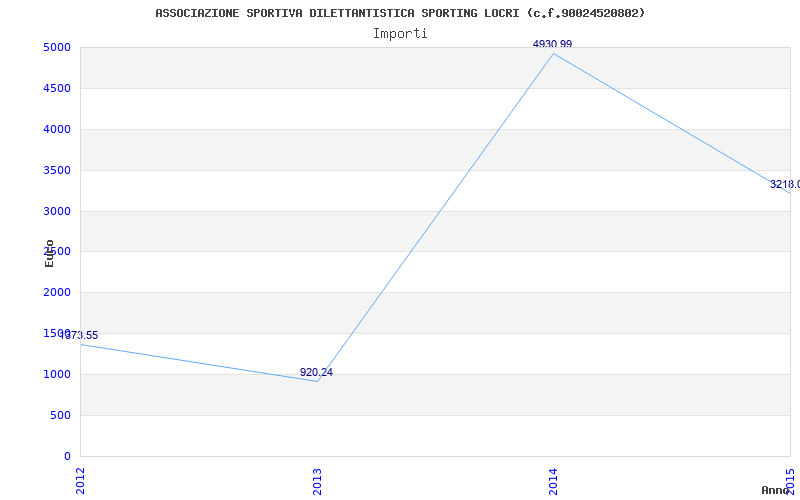
Task: Click the Anno axis title
Action: 775,490
